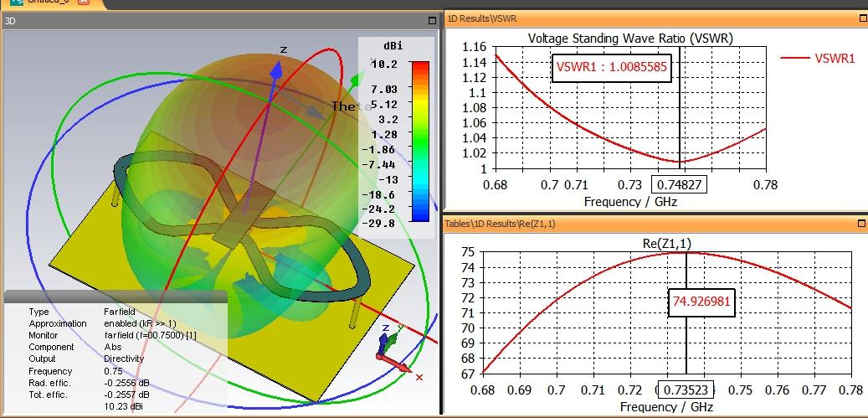The width and height of the screenshot is (868, 418).
Task: Maximize the 1D Results\VSWR panel
Action: 861,18
